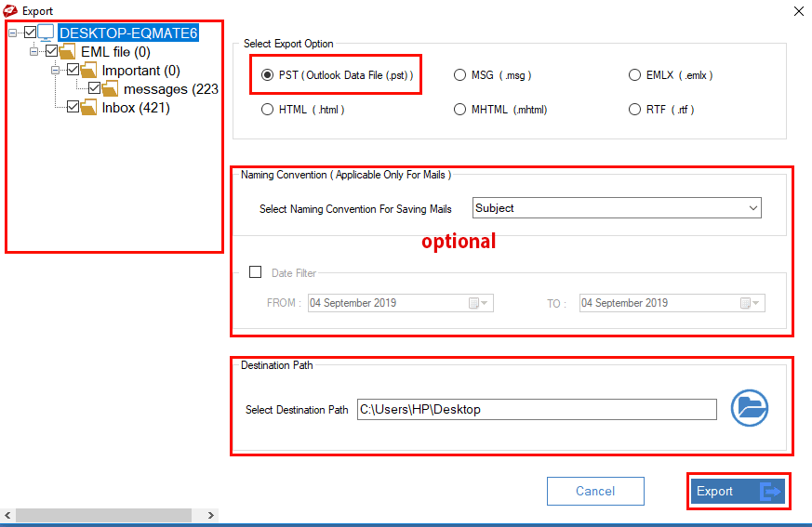Click the Select Destination Path text field
Image resolution: width=812 pixels, height=527 pixels.
click(x=537, y=409)
